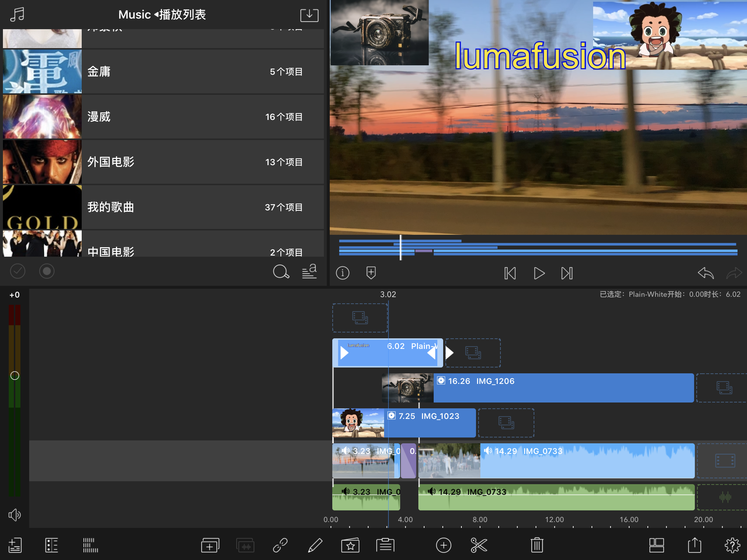Select the 3.23 IMG_0 main video clip
The height and width of the screenshot is (560, 747).
click(x=366, y=461)
